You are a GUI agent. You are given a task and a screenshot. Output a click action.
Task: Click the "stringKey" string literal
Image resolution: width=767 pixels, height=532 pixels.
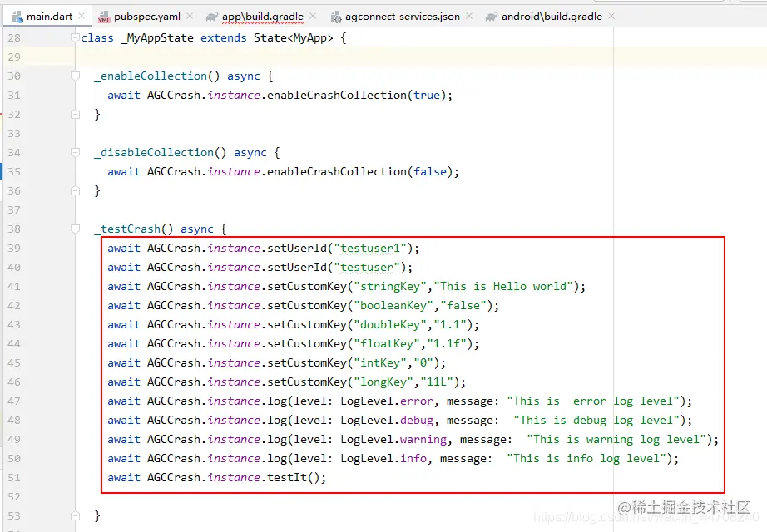[x=390, y=287]
